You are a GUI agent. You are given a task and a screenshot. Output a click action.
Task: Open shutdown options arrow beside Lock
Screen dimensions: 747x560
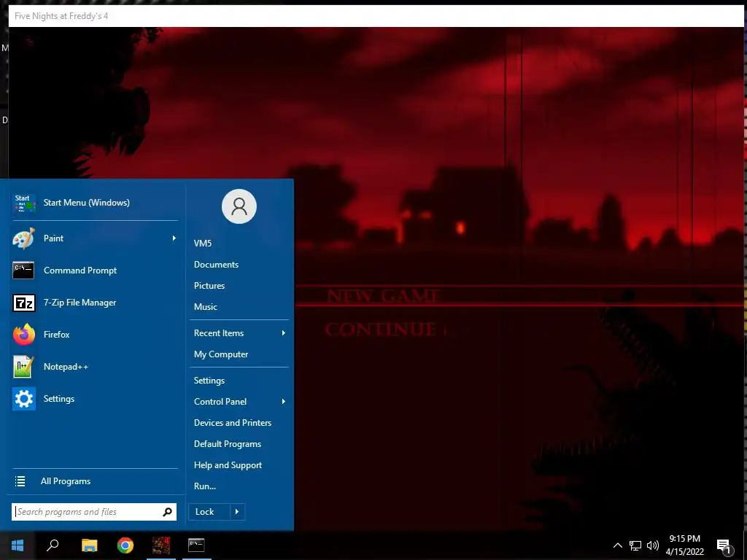click(x=237, y=512)
